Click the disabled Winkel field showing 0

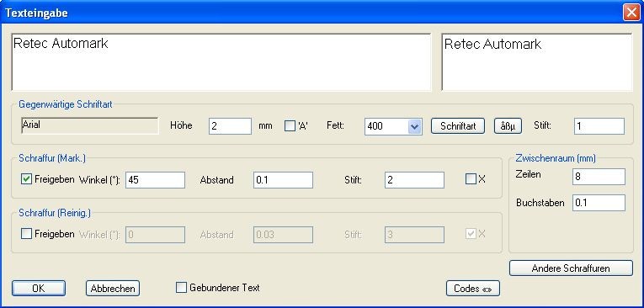coord(155,235)
